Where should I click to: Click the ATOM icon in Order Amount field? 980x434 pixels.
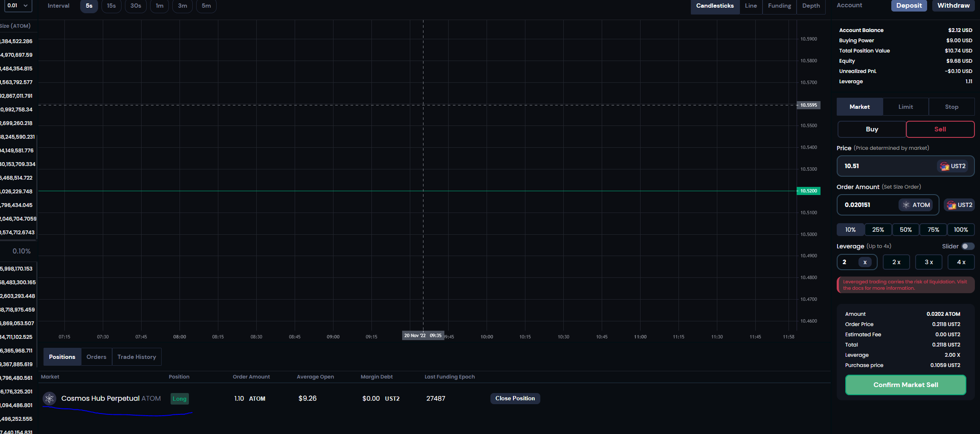pos(906,205)
